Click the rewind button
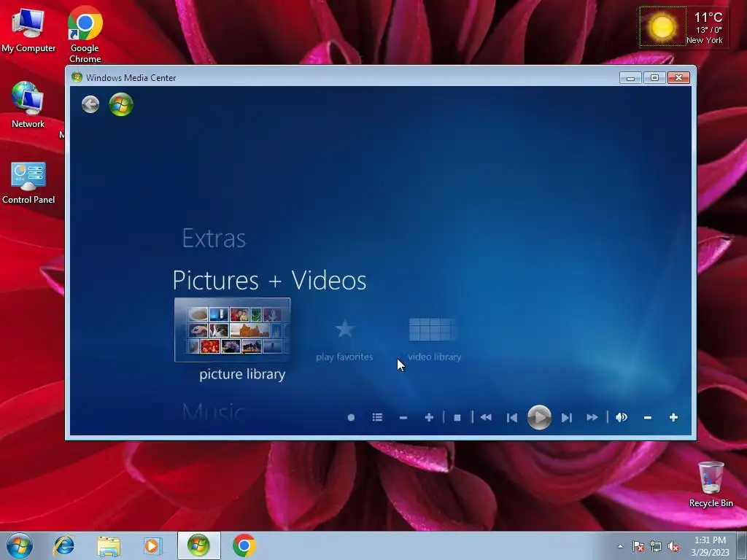747x560 pixels. (486, 418)
